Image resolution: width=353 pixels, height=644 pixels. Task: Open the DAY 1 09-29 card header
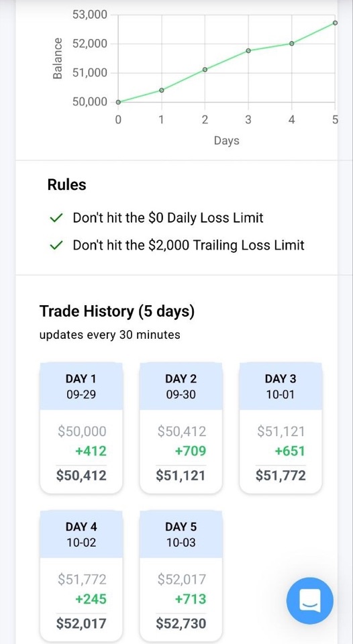click(81, 386)
